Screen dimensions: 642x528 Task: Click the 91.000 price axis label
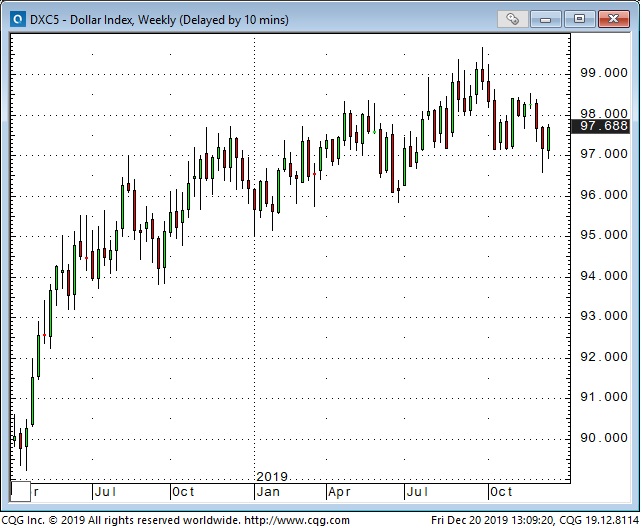point(604,397)
